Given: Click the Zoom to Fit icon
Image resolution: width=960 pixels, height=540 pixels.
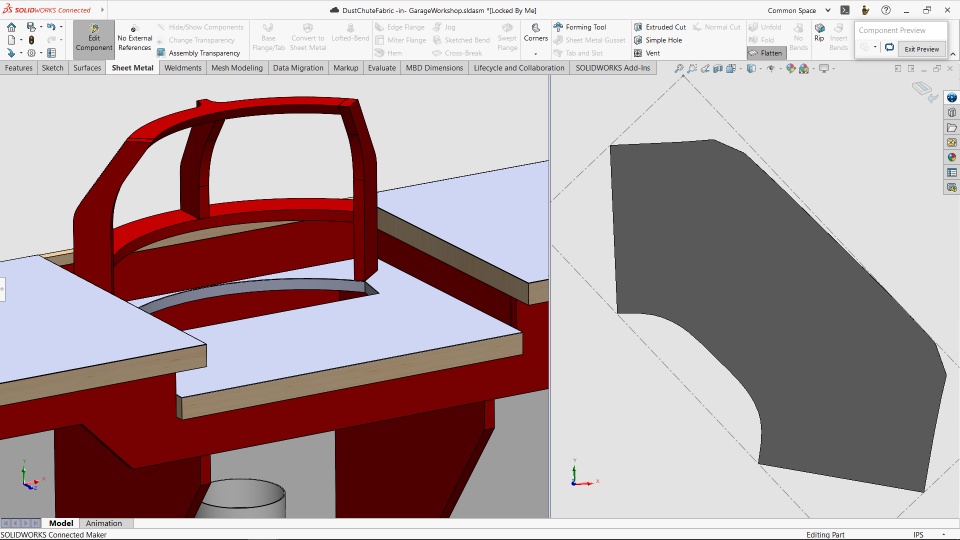Looking at the screenshot, I should click(680, 69).
